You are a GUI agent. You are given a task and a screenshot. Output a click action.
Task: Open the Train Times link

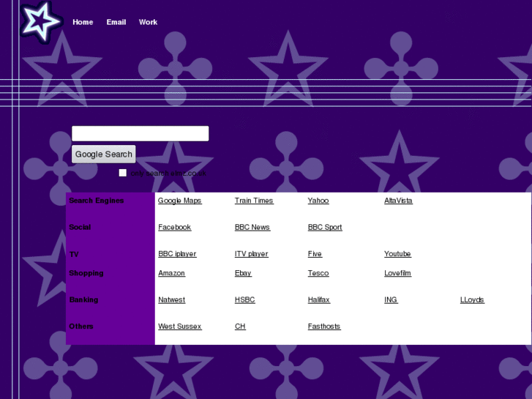[x=254, y=201]
